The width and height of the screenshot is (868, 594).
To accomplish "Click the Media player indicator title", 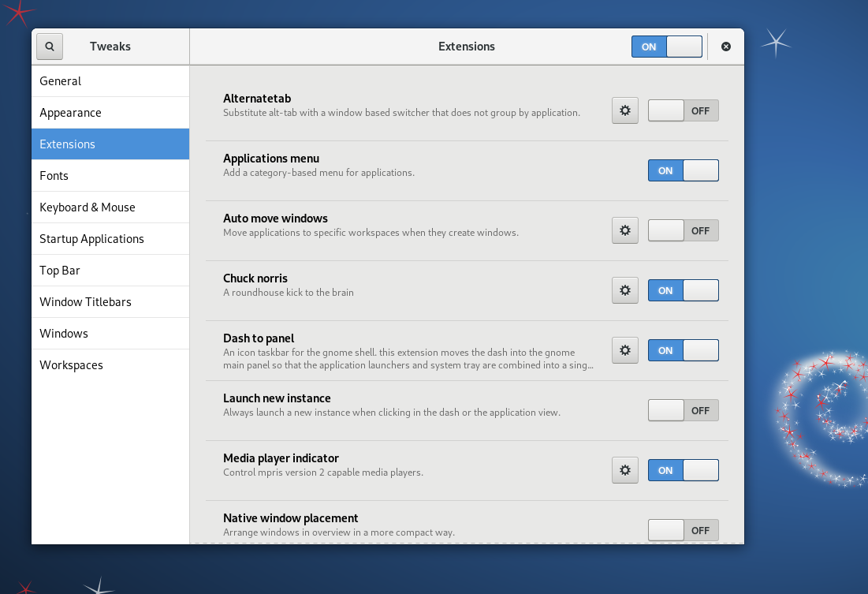I will click(x=281, y=458).
